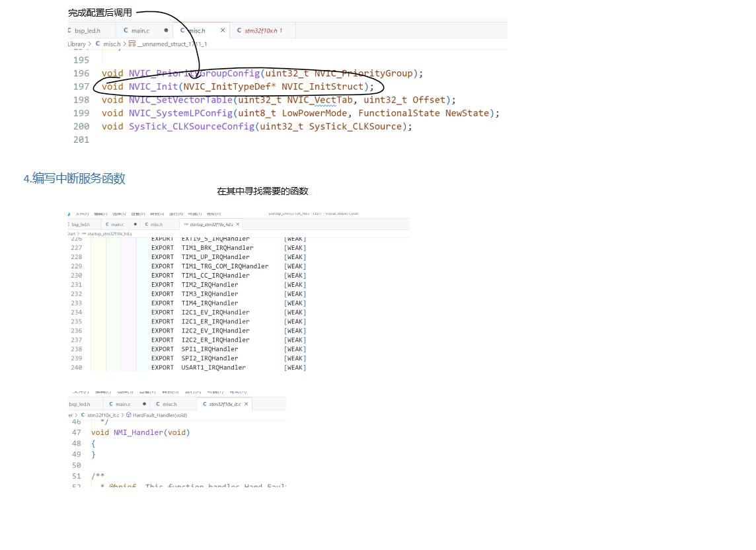Close the misc.h tab in top editor

click(x=223, y=30)
